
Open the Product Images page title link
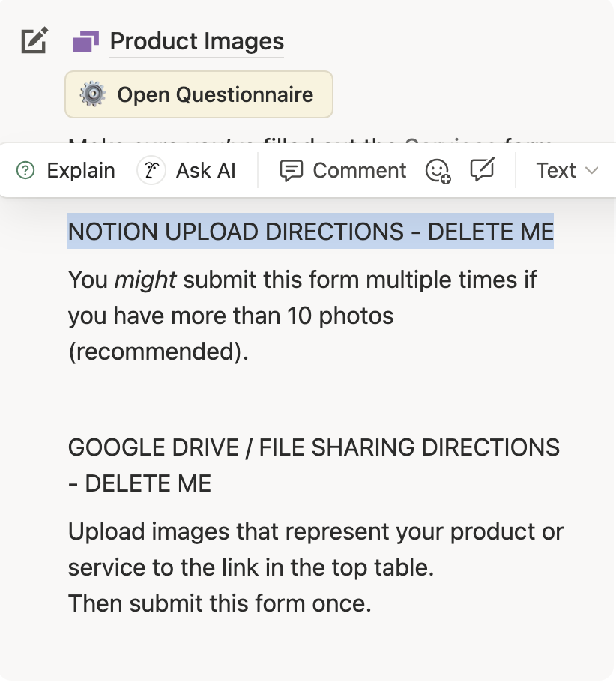coord(197,42)
